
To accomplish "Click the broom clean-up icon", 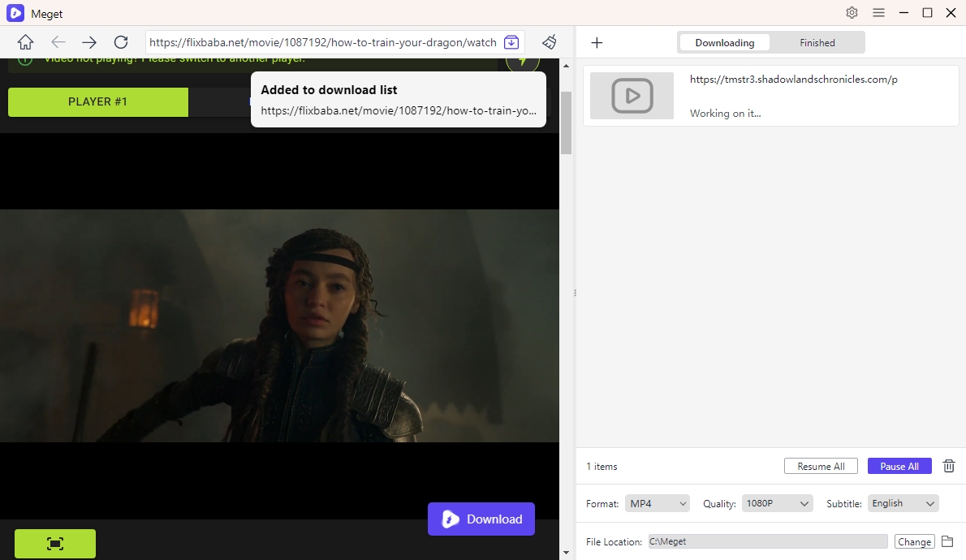I will 549,42.
